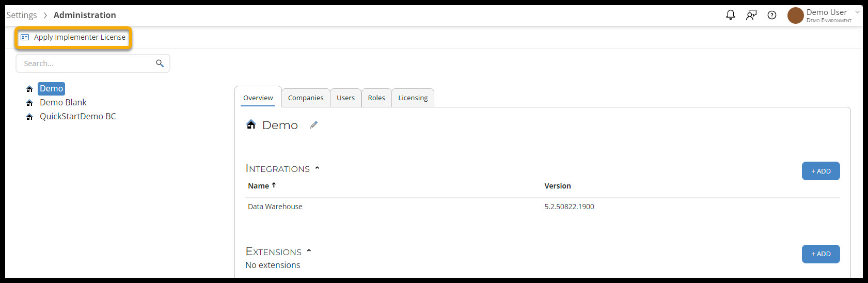Screen dimensions: 868x283
Task: Open the chat feedback icon
Action: 751,15
